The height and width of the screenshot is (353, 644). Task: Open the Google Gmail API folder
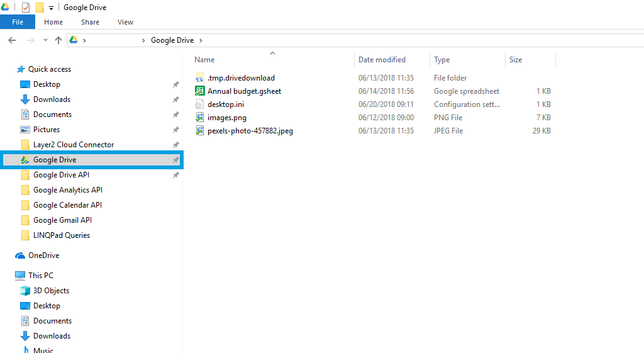tap(62, 220)
